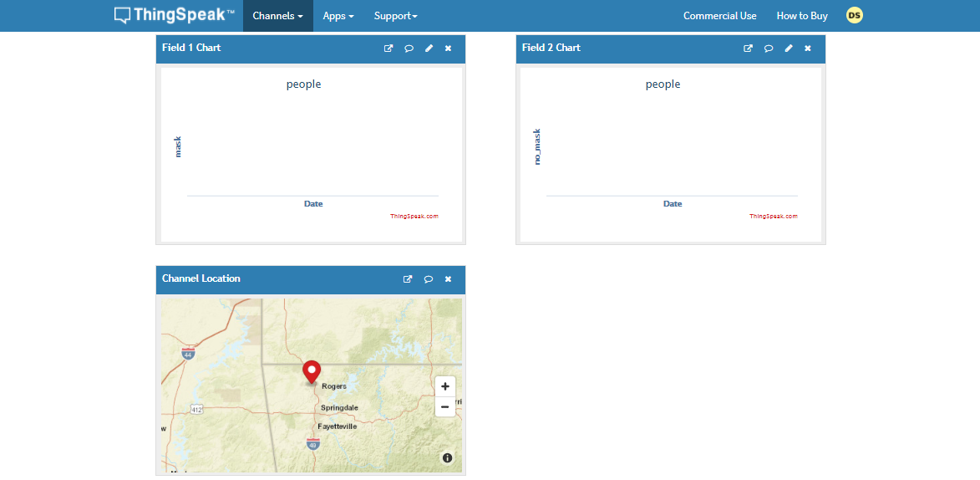
Task: Open Field 1 Chart in new window
Action: pyautogui.click(x=388, y=49)
